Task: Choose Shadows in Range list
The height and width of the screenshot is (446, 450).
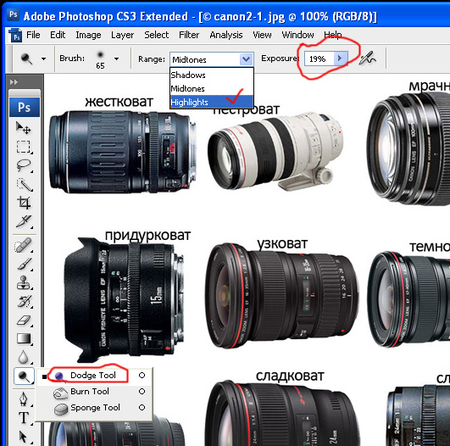Action: click(211, 75)
